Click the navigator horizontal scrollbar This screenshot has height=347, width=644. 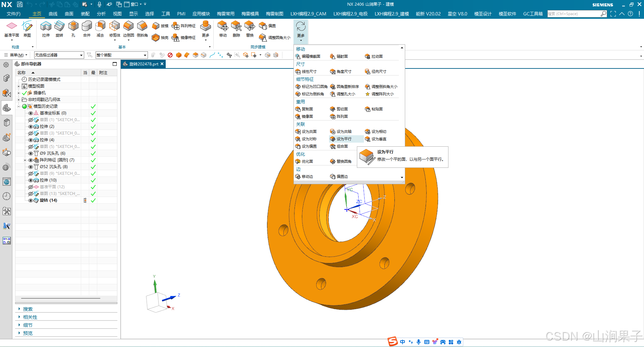tap(61, 298)
